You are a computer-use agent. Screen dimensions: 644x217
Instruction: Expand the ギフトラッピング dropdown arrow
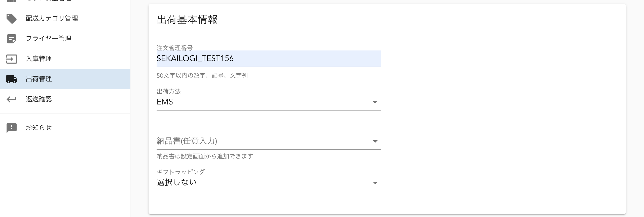tap(375, 183)
